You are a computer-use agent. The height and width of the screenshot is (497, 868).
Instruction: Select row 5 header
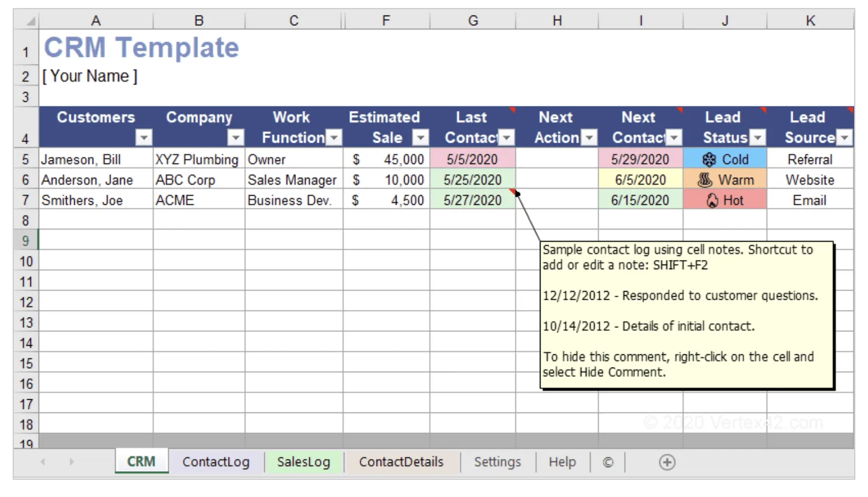click(x=26, y=159)
